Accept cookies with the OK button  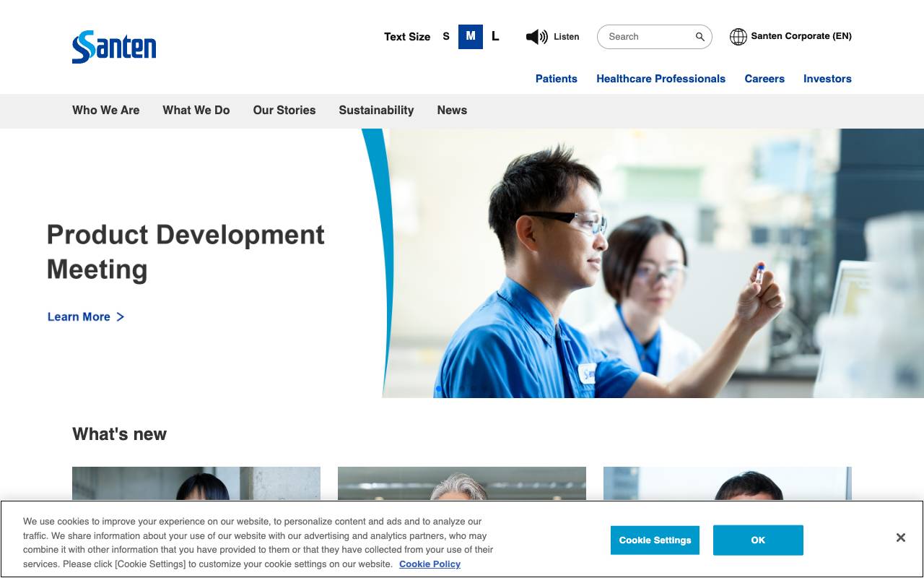(x=757, y=540)
